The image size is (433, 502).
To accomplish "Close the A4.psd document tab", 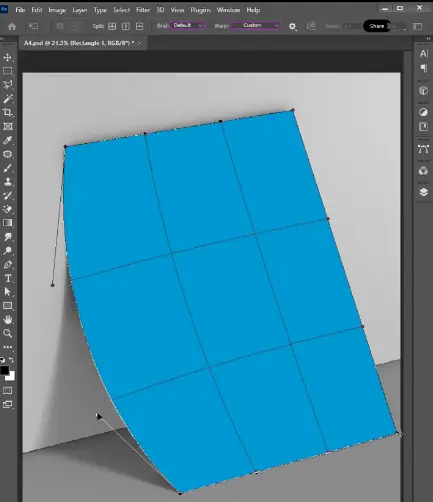I will pos(140,43).
